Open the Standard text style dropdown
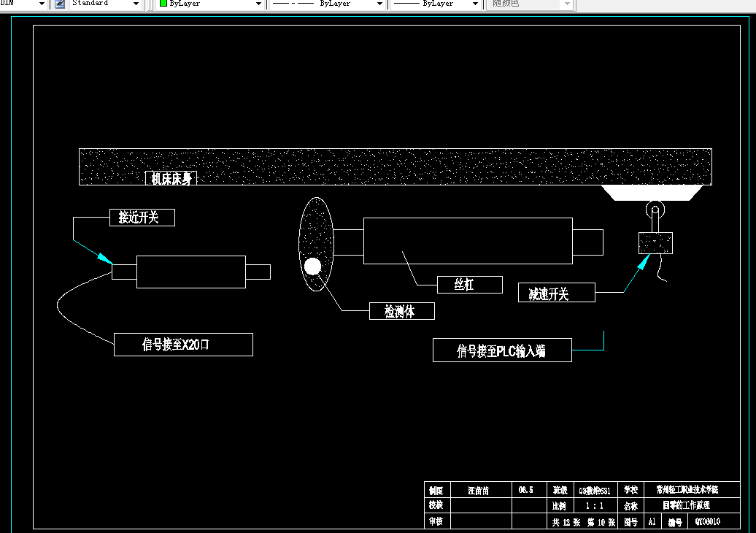 (x=135, y=4)
